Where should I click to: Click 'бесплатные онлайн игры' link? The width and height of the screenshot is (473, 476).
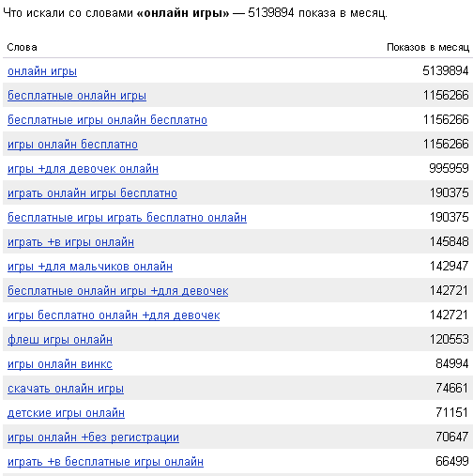click(77, 96)
